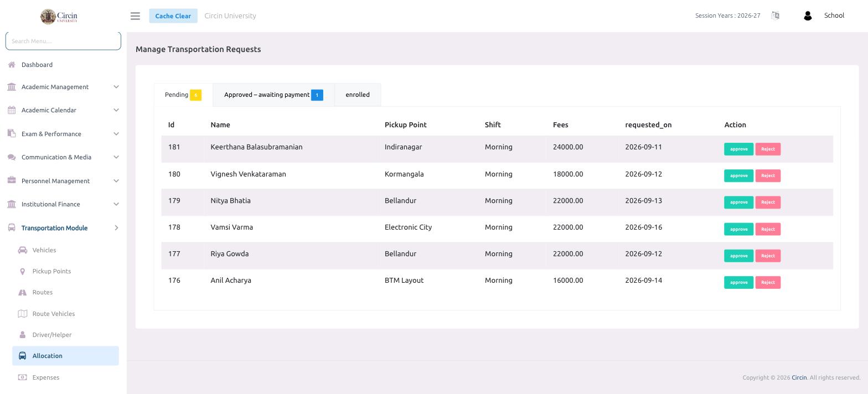Focus the Search Menu input field
Image resolution: width=868 pixels, height=394 pixels.
pyautogui.click(x=63, y=41)
